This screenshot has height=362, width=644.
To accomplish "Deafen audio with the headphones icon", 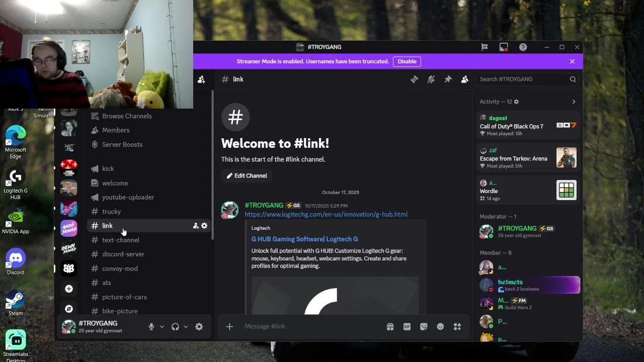I will click(x=175, y=327).
